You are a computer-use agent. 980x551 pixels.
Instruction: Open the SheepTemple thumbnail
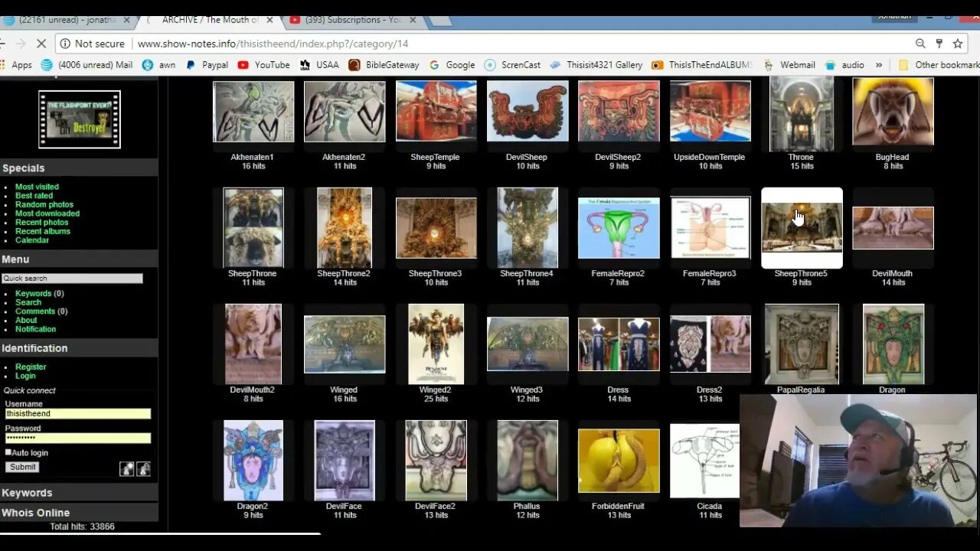[x=436, y=112]
